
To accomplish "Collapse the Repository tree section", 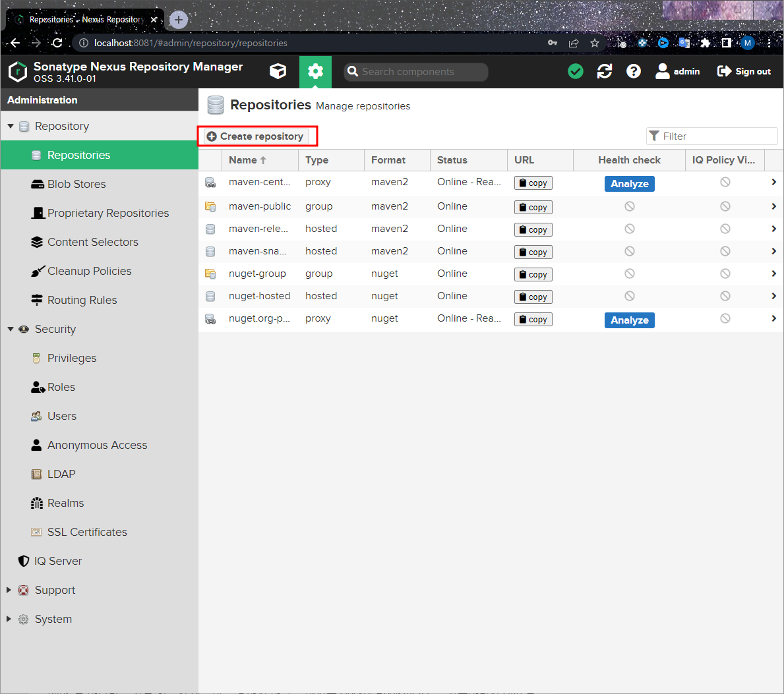I will click(11, 127).
